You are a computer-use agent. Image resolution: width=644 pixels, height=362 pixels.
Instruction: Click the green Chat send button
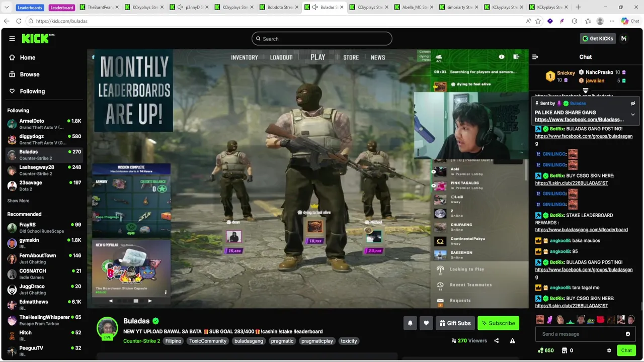point(626,350)
